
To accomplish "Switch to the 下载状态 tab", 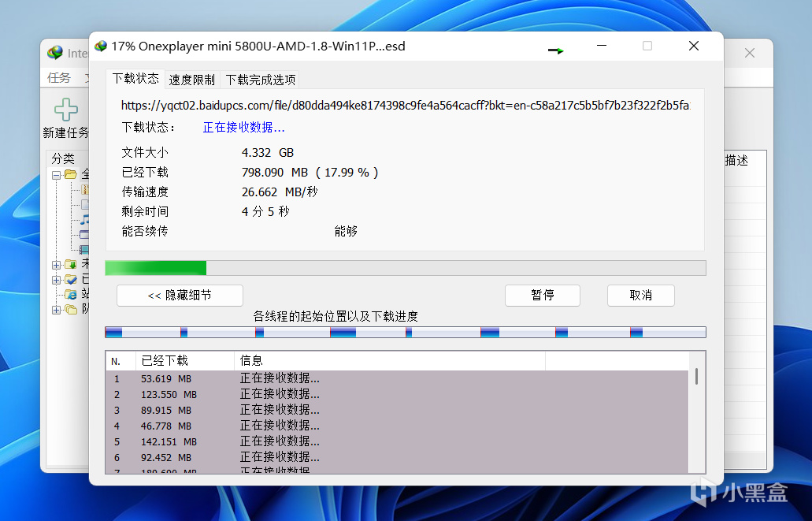I will pyautogui.click(x=135, y=78).
